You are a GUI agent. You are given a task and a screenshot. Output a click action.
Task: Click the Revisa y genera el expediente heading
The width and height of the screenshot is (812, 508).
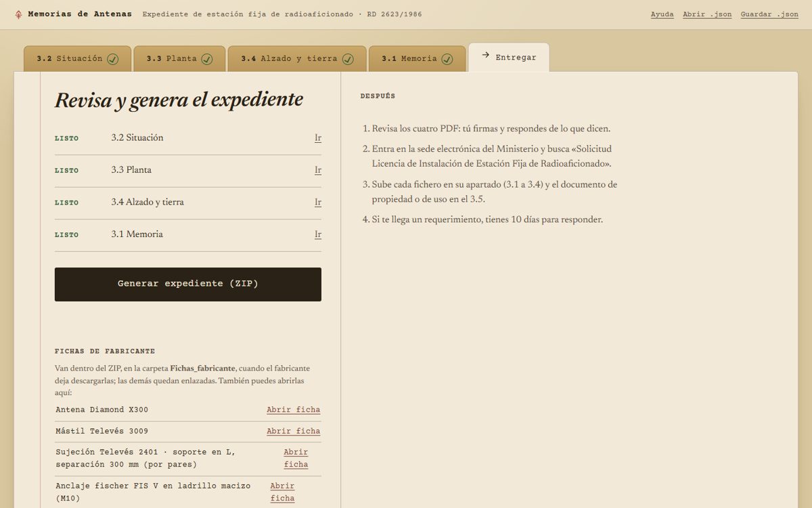pos(179,100)
